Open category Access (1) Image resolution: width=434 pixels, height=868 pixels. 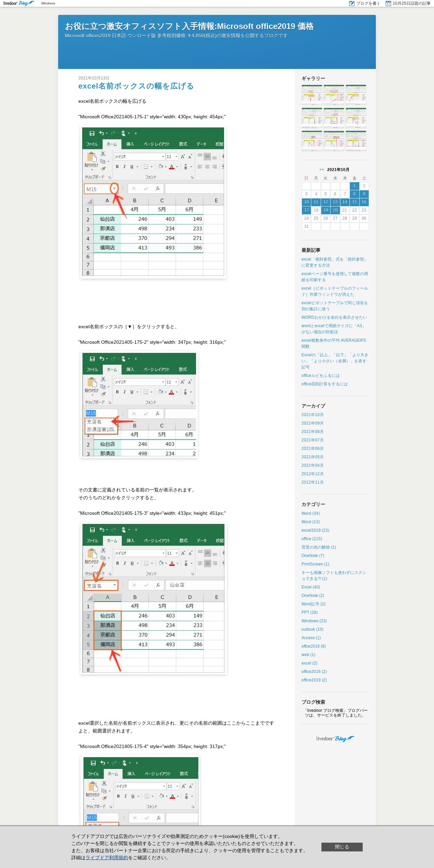point(311,638)
